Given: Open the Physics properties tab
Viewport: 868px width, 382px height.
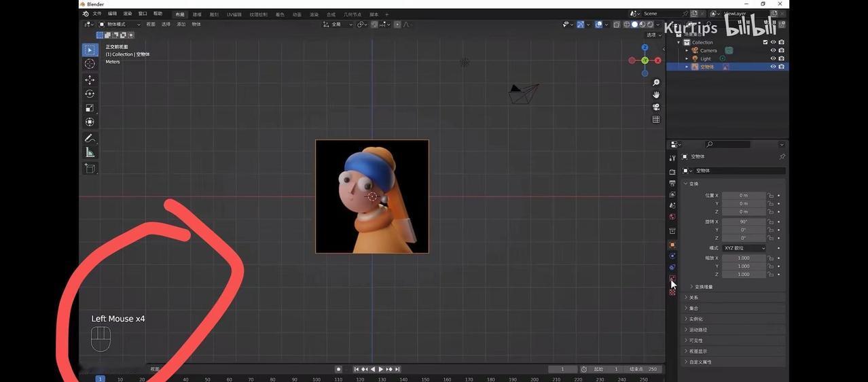Looking at the screenshot, I should [x=672, y=256].
